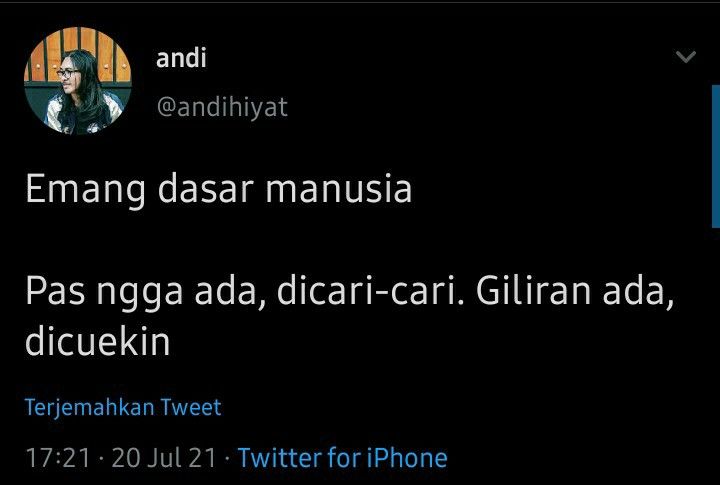
Task: Click the word "Emang" starting the tweet
Action: click(x=86, y=189)
